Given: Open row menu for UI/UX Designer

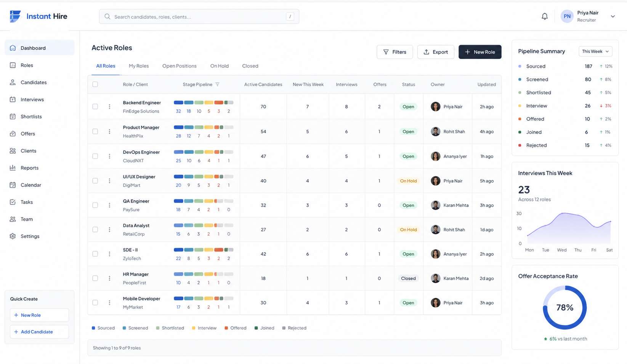Looking at the screenshot, I should pos(109,181).
